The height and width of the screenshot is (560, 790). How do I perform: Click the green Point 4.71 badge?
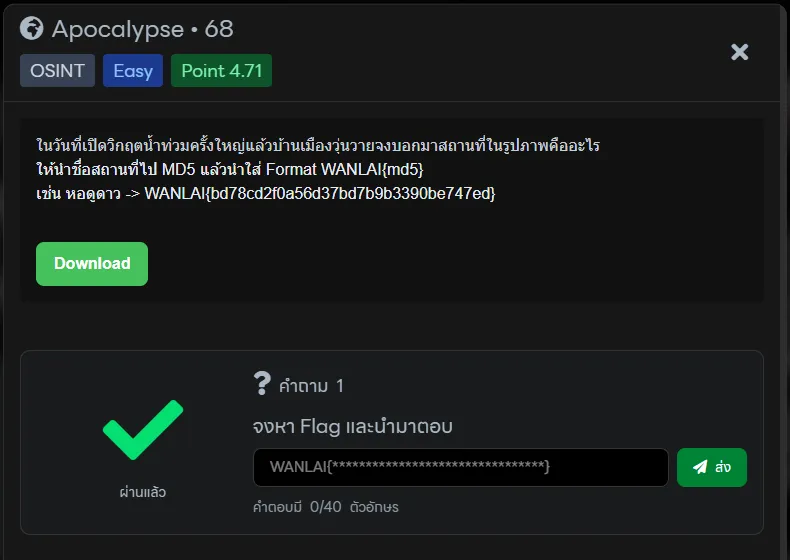221,71
